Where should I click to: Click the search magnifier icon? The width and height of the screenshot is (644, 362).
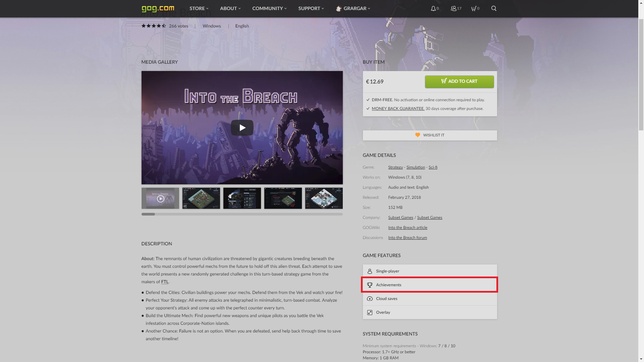494,8
